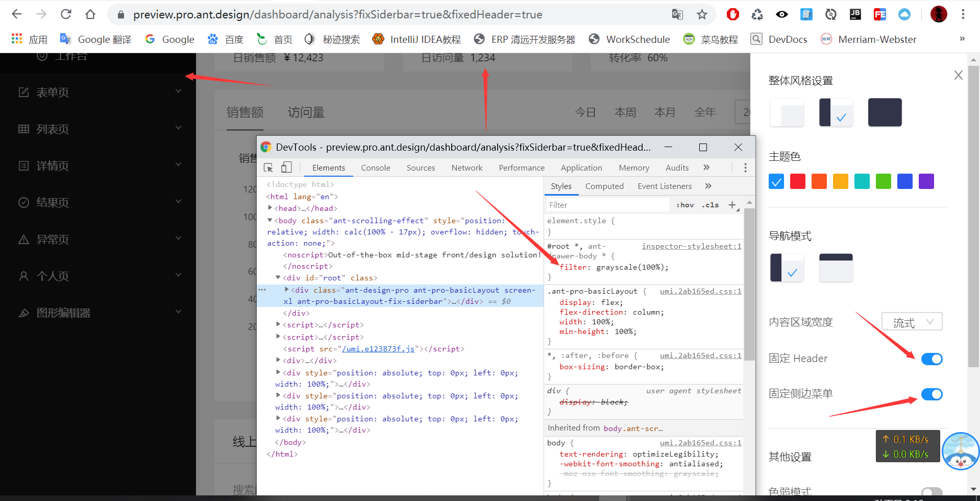Open the 内容区域宽度 流式 dropdown

[x=912, y=322]
